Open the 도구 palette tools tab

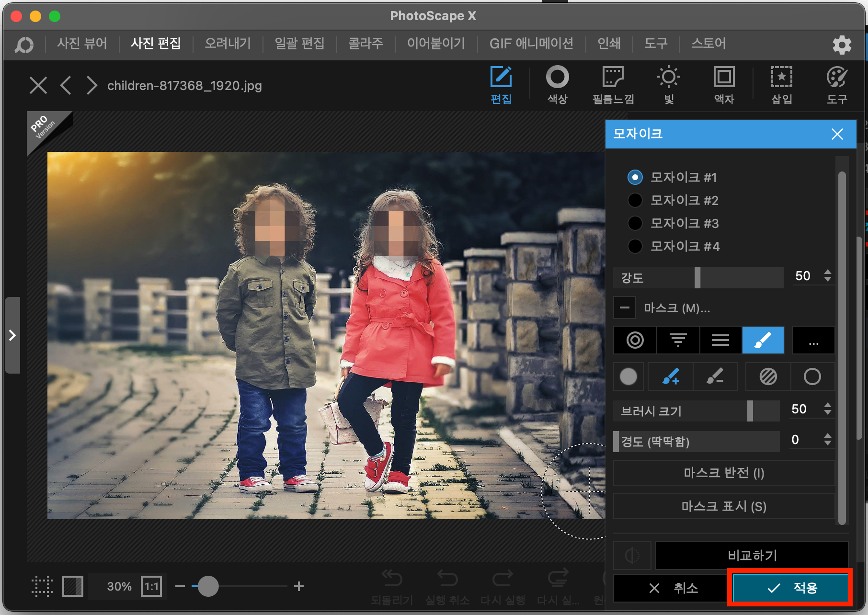point(837,86)
